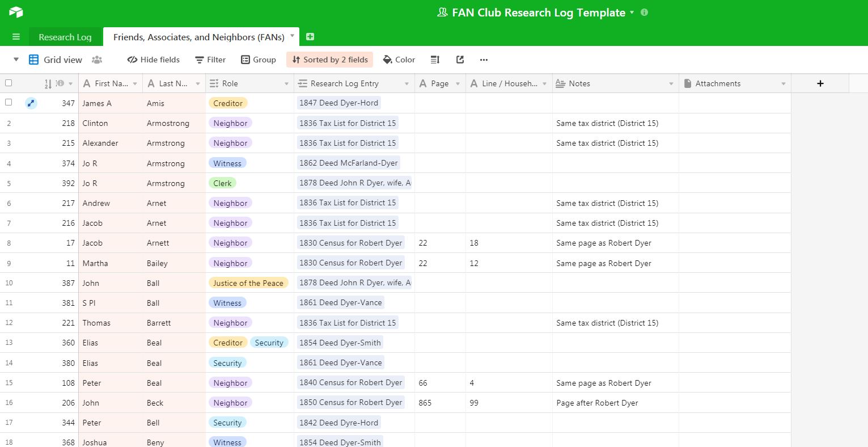Toggle the Hide fields option
The image size is (868, 447).
click(x=153, y=60)
